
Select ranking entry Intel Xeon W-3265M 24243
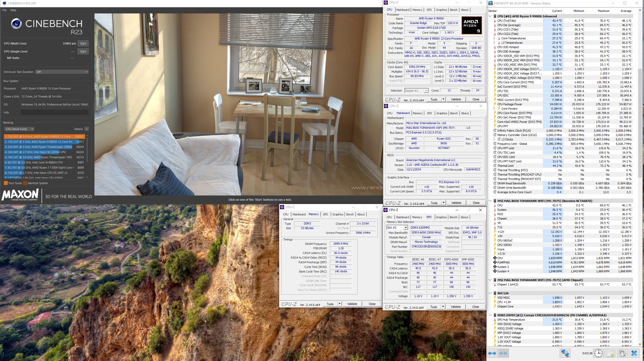pos(44,152)
